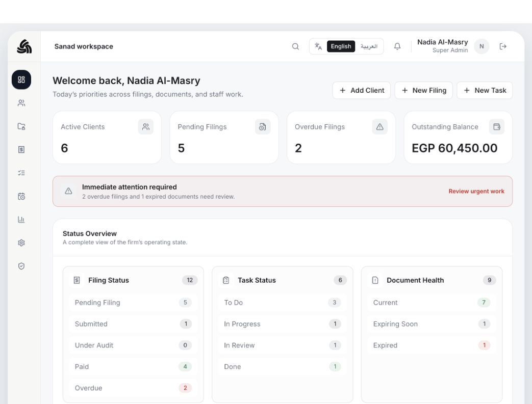Select the Expiring Soon documents row
The image size is (532, 404).
(432, 324)
